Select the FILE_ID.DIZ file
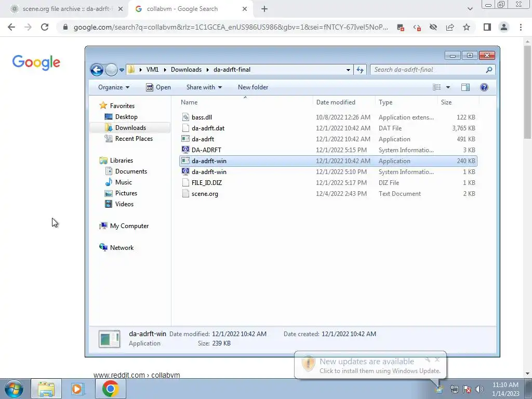The width and height of the screenshot is (532, 399). click(328, 182)
